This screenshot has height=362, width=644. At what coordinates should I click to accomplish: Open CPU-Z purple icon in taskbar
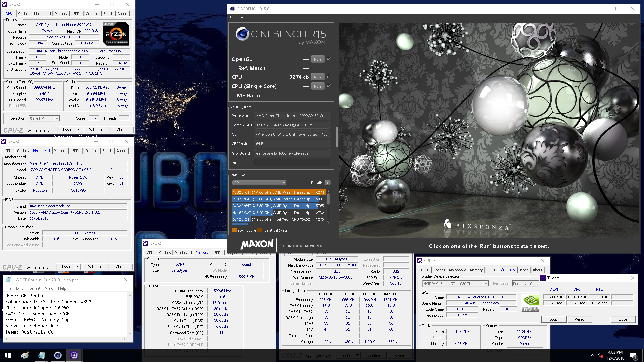[x=74, y=355]
